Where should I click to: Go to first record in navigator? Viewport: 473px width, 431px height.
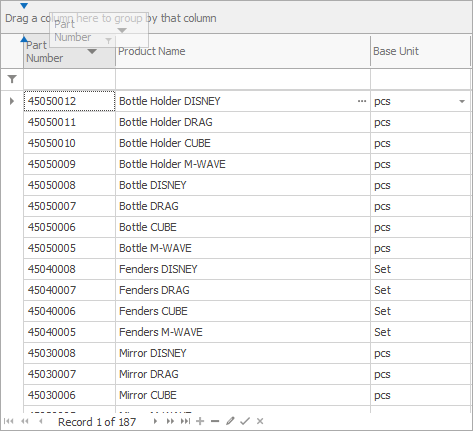[x=9, y=421]
